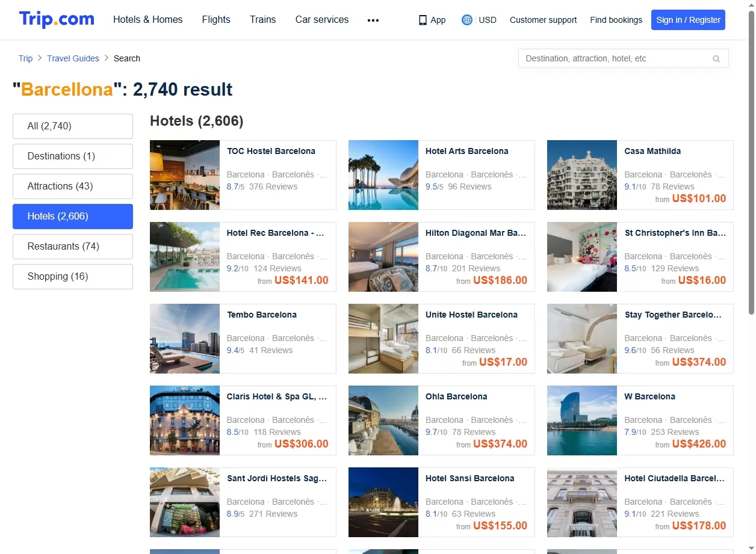Click Ohla Barcelona title
756x554 pixels.
click(456, 396)
